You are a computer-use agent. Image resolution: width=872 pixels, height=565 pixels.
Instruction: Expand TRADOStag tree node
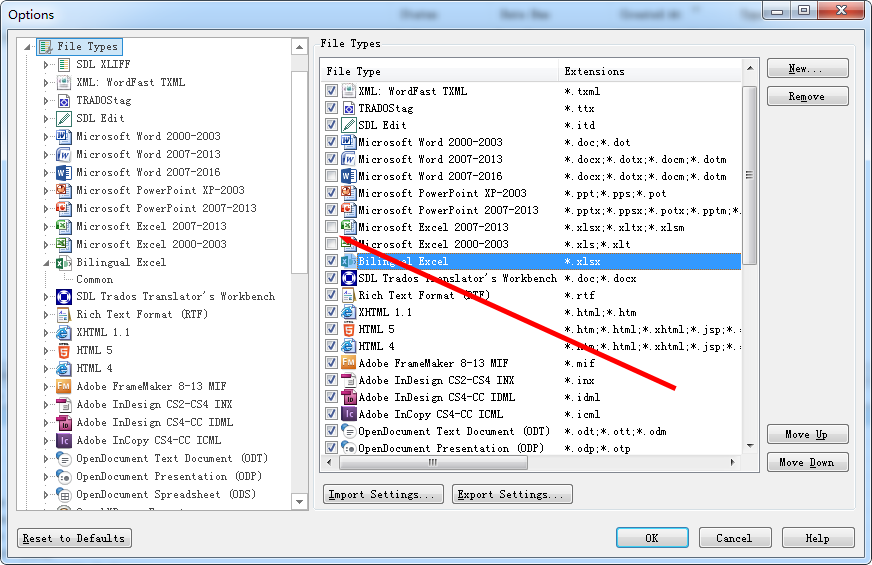pyautogui.click(x=46, y=101)
